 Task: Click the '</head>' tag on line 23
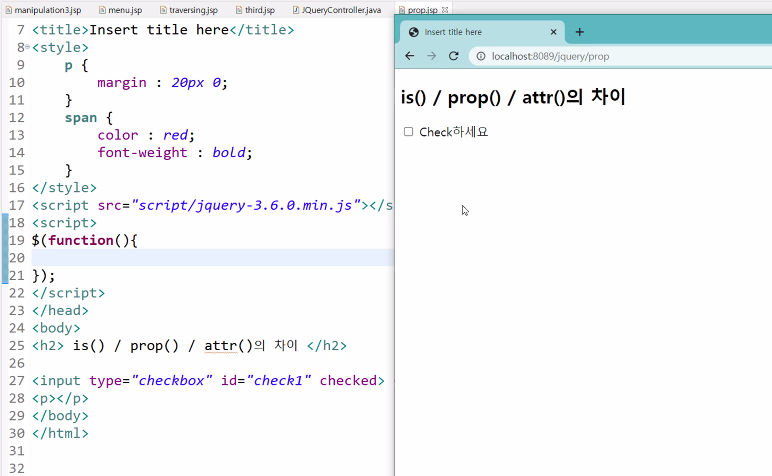tap(61, 311)
